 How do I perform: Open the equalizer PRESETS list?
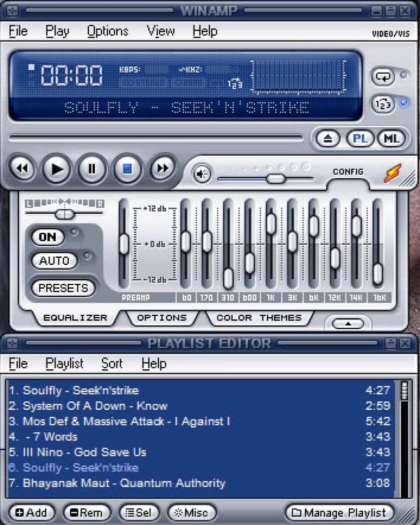(63, 288)
